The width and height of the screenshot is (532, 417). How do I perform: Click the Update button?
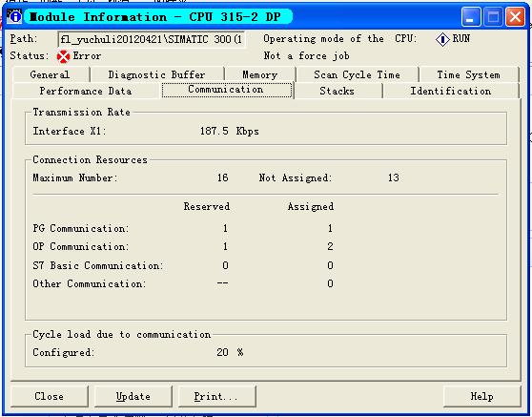[x=133, y=396]
